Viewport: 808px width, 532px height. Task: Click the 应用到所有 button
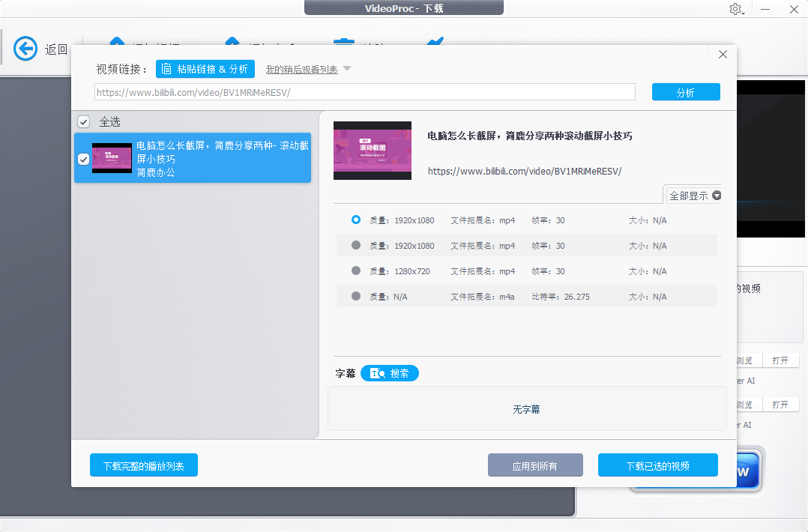click(535, 465)
